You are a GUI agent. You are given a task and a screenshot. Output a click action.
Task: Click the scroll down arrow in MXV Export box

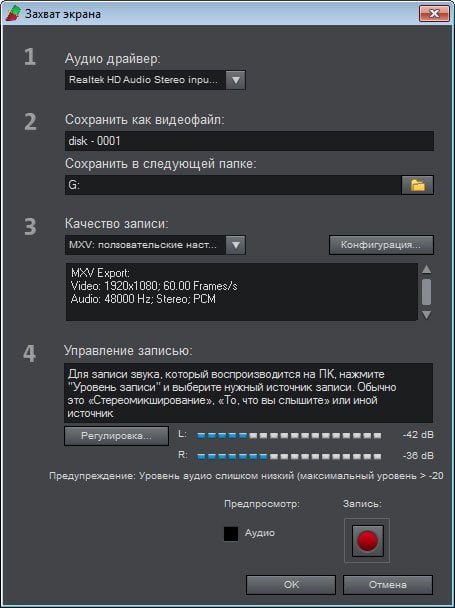[426, 314]
